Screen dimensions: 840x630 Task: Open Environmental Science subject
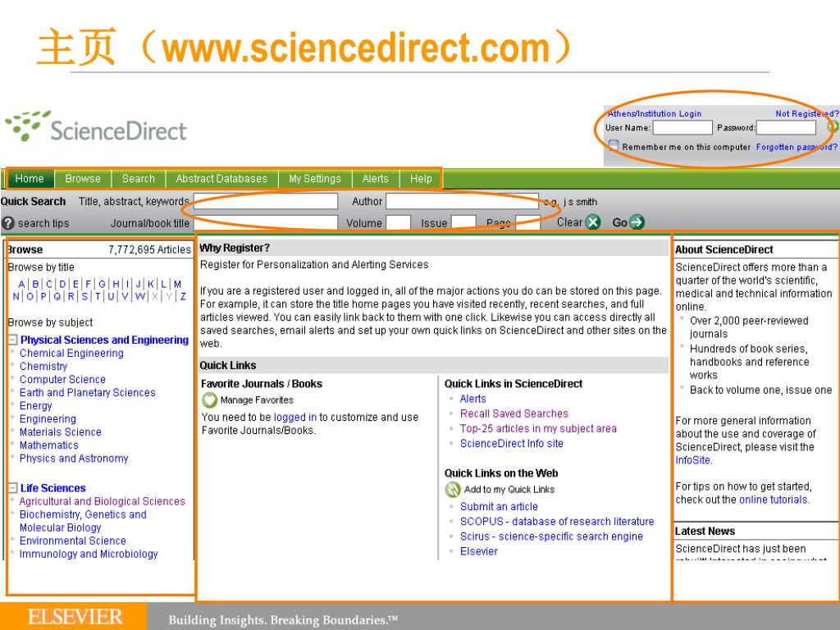(73, 541)
